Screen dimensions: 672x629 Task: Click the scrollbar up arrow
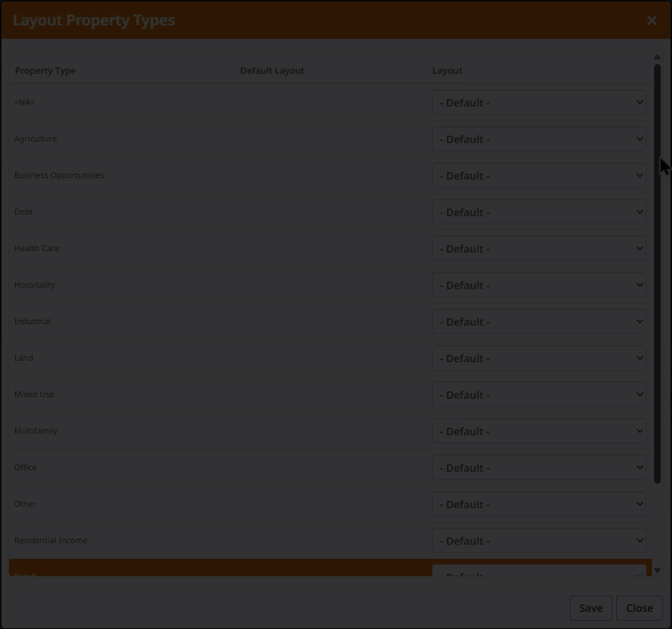click(x=657, y=57)
